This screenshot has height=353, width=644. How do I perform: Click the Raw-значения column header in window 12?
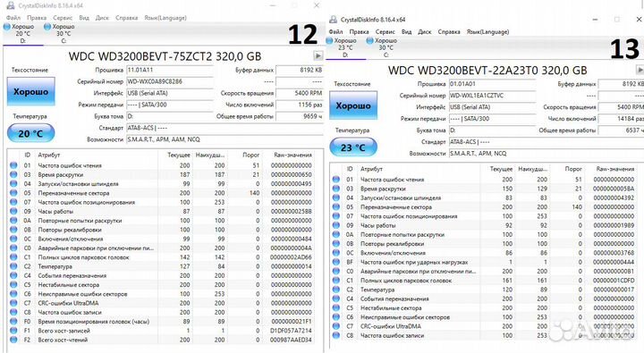pyautogui.click(x=292, y=155)
